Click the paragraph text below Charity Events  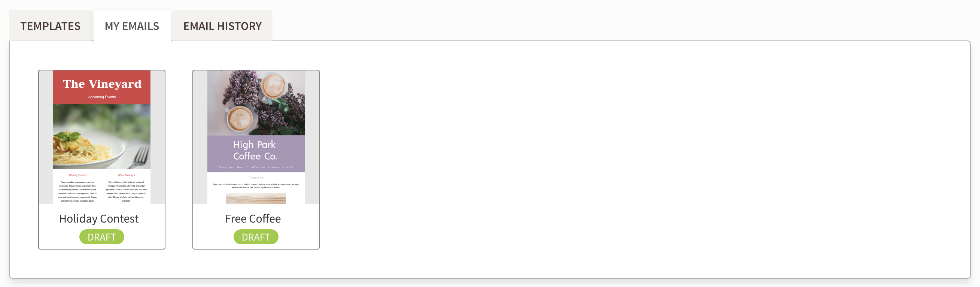point(77,191)
